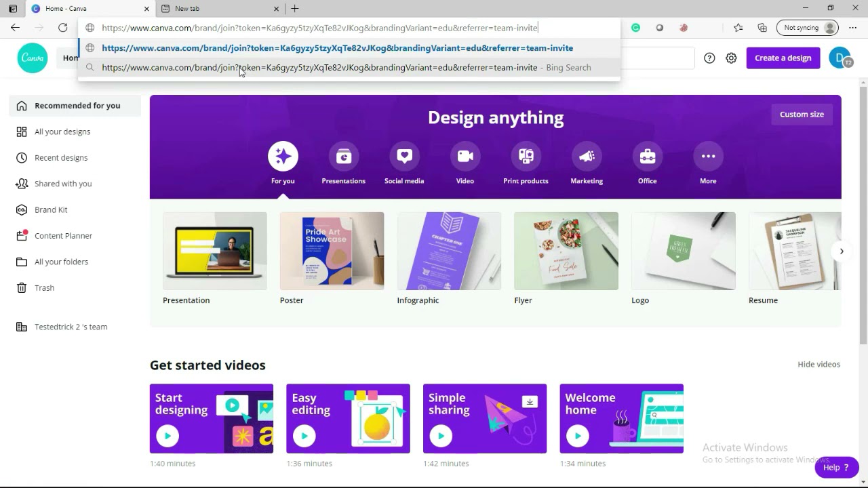
Task: Open All your folders in sidebar
Action: pos(75,262)
